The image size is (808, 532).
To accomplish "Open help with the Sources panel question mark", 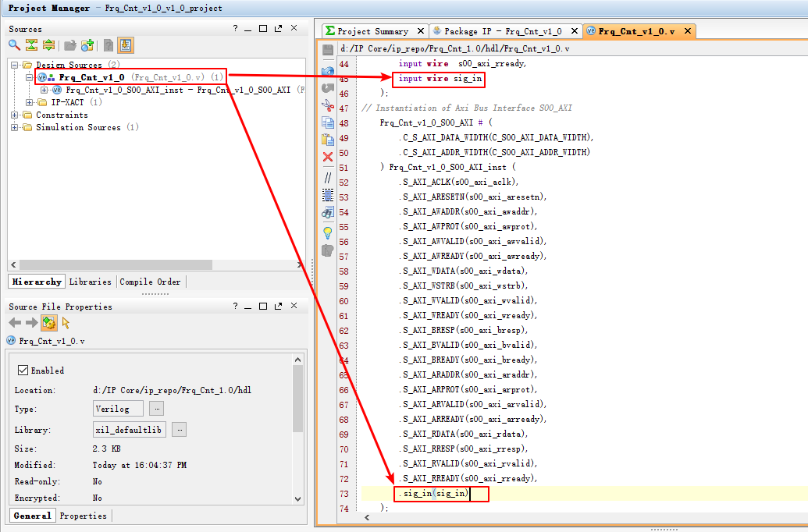I will point(236,28).
